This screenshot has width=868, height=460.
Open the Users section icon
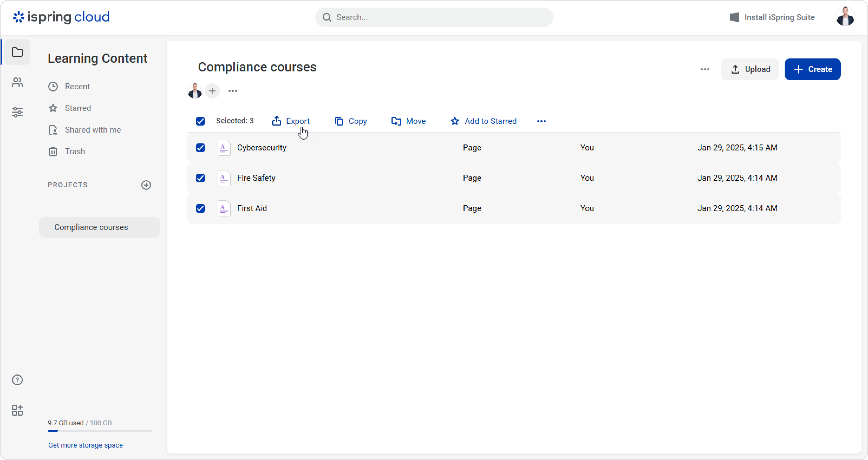[x=17, y=82]
